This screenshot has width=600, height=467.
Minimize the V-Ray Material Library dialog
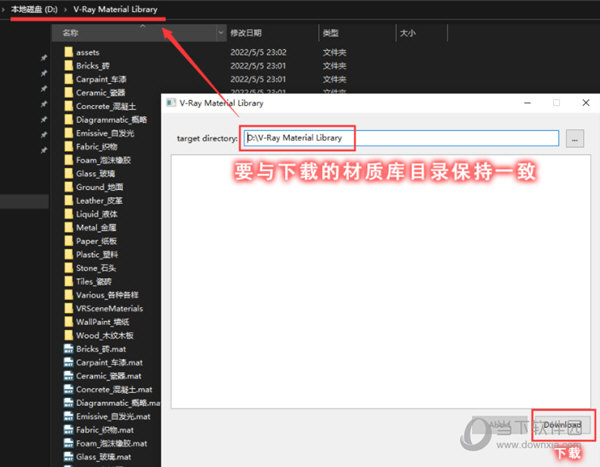tap(527, 103)
